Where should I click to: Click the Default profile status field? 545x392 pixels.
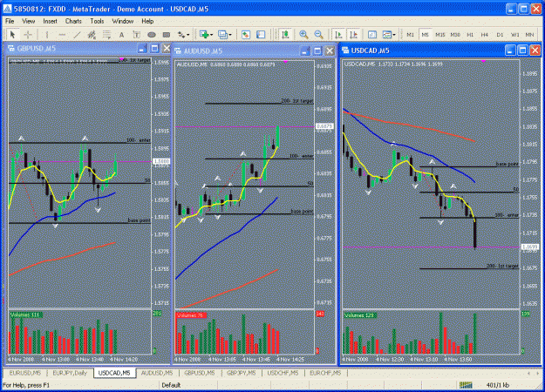click(188, 385)
